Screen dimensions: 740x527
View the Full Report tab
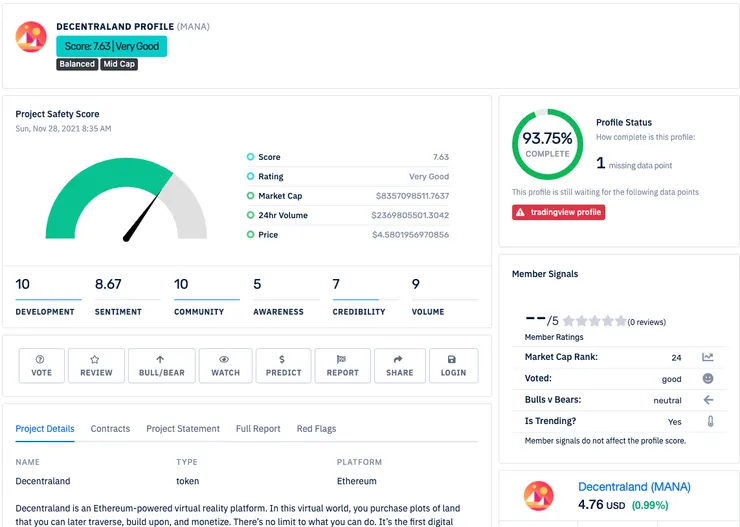(258, 428)
